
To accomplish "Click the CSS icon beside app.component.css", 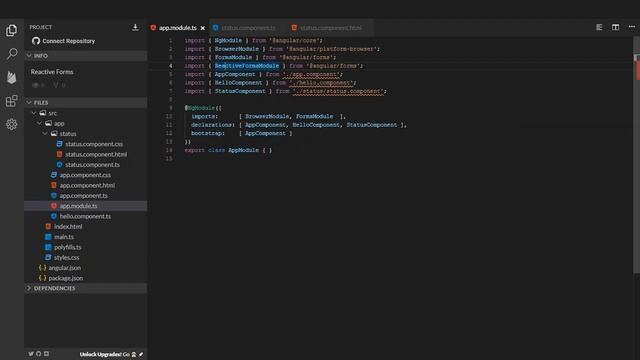I will click(53, 175).
